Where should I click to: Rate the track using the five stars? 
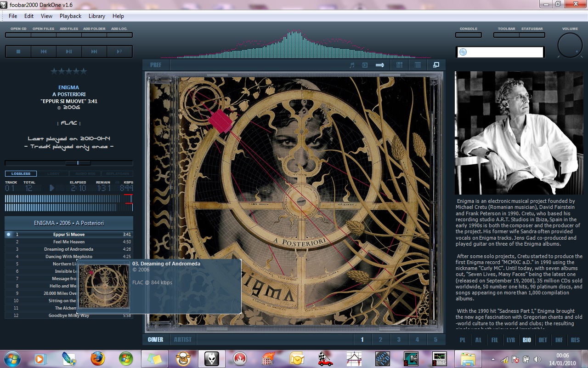coord(68,71)
